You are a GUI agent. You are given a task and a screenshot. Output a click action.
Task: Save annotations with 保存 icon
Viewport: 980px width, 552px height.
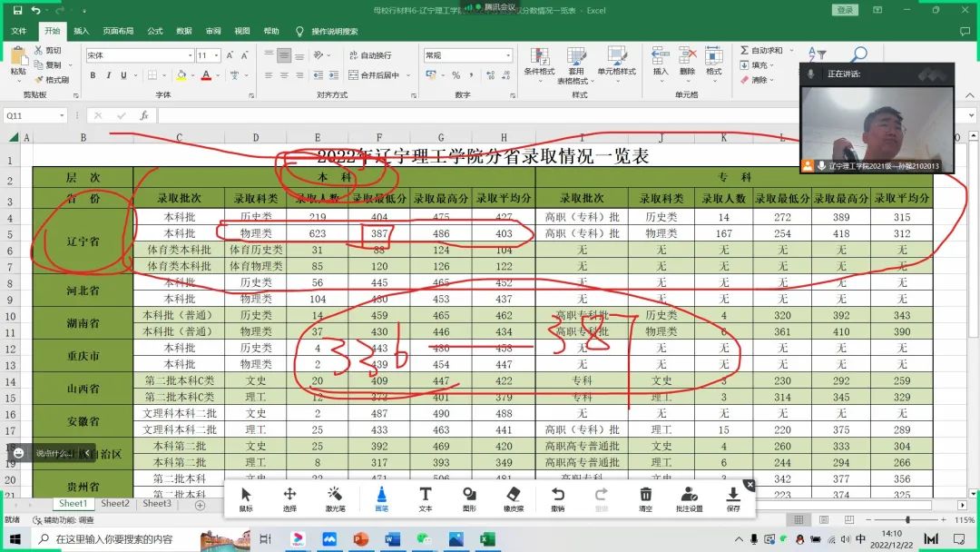pyautogui.click(x=733, y=498)
